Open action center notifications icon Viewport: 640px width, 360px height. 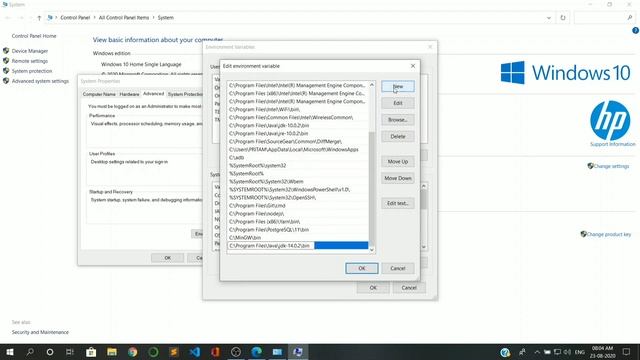pos(627,352)
